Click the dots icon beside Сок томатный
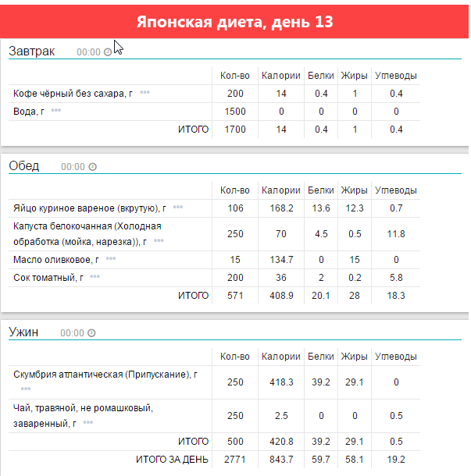Screen dimensions: 471x476 95,276
